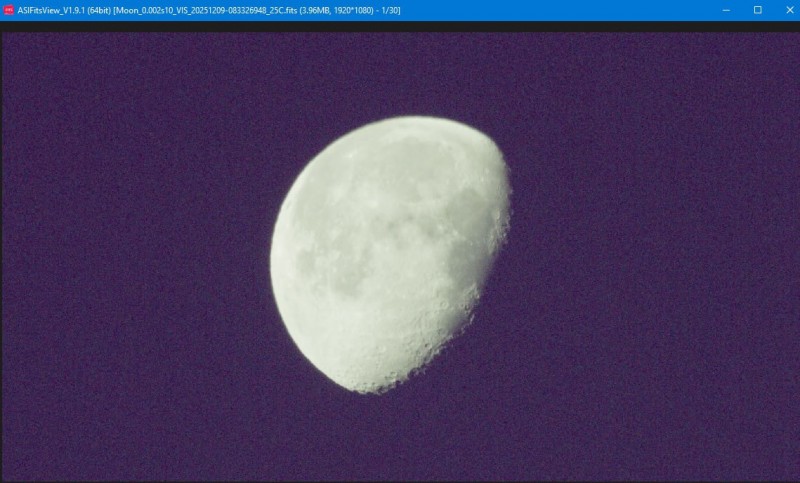
Task: Minimize the ASIFitsView window
Action: [x=727, y=9]
